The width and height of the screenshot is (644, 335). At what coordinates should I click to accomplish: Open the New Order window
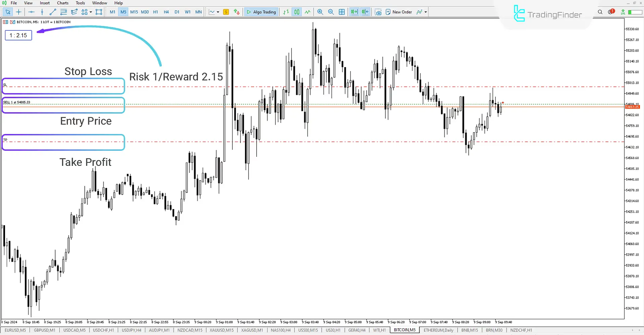[399, 12]
